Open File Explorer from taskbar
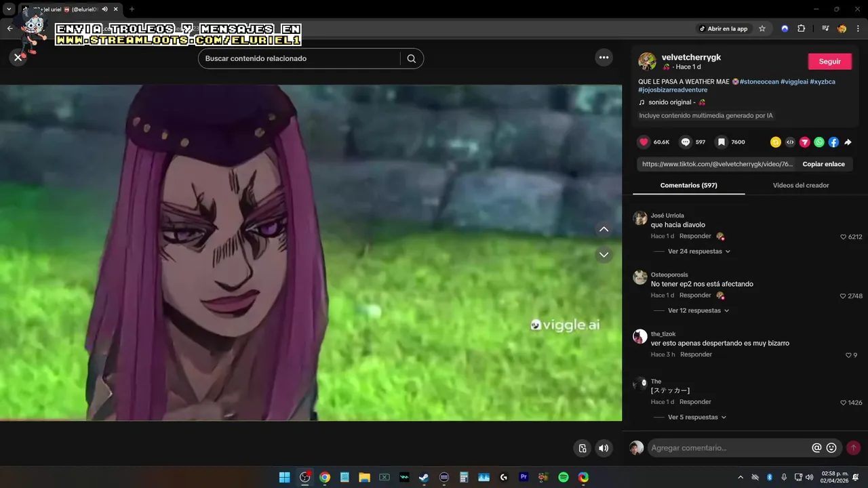Screen dimensions: 868x488 (x=364, y=477)
